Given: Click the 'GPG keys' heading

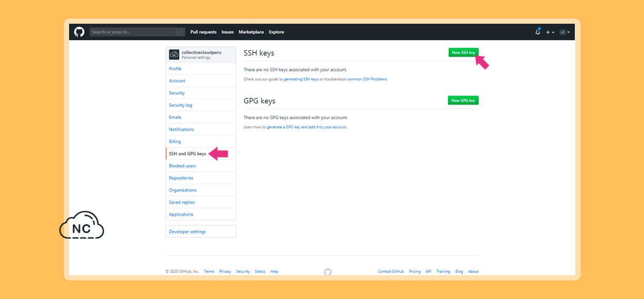Looking at the screenshot, I should click(260, 101).
